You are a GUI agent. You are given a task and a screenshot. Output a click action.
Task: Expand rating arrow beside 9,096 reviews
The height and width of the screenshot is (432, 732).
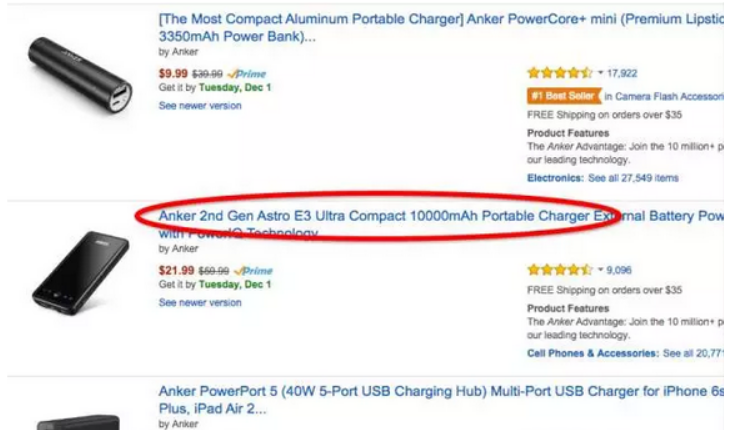[x=600, y=270]
